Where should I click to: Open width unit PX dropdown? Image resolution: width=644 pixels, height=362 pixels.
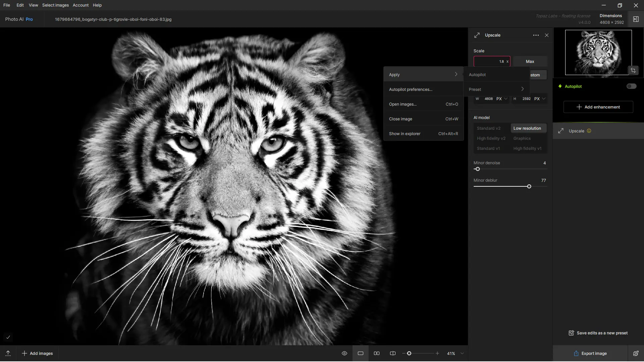pyautogui.click(x=502, y=99)
